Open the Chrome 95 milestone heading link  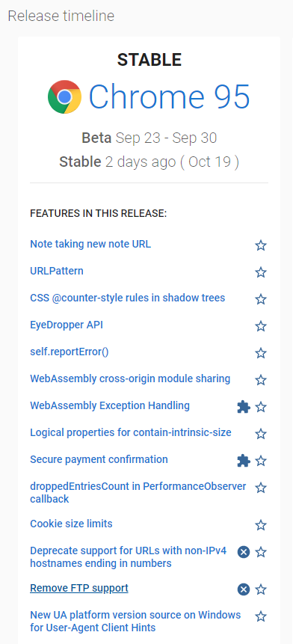pyautogui.click(x=170, y=97)
